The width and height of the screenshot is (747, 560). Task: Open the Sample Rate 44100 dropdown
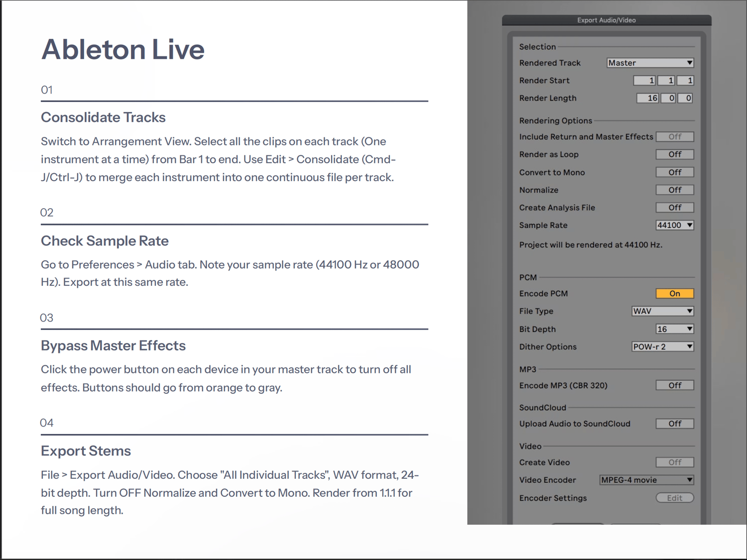point(675,225)
